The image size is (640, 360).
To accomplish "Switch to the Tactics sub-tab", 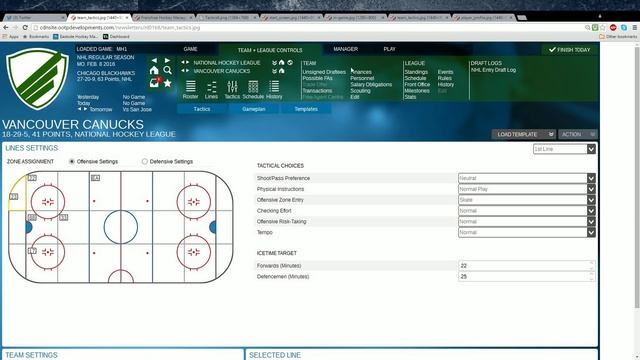I will [202, 109].
